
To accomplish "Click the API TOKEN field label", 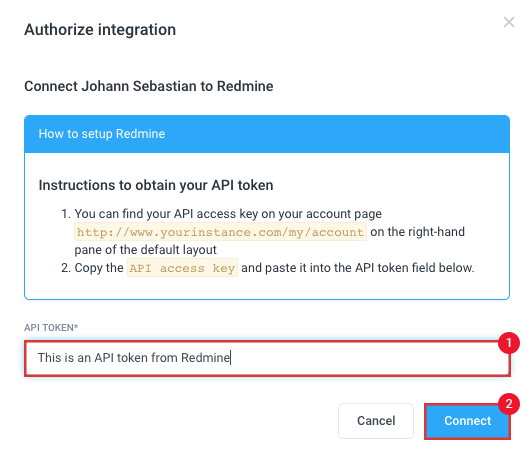I will (x=51, y=328).
